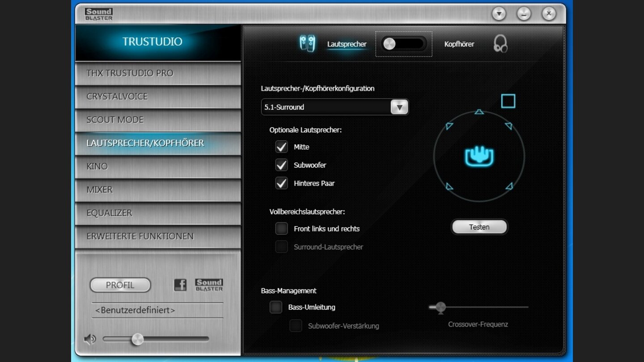Click the Lautsprecher label at top
The image size is (644, 362).
(x=347, y=44)
